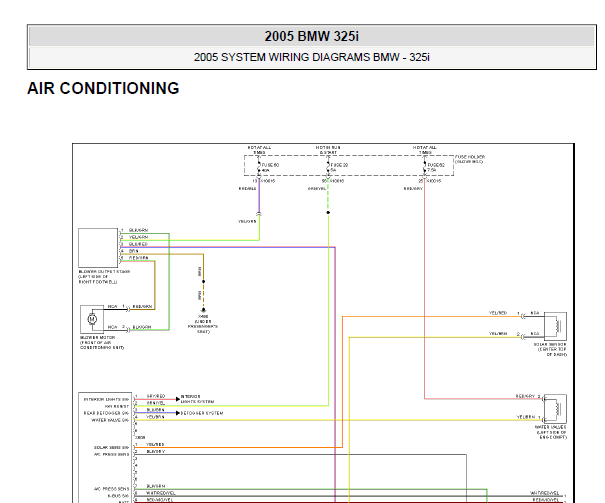The image size is (605, 503).
Task: Select the 'BLOWER OUTPUT STAGE' caption text
Action: pos(104,272)
